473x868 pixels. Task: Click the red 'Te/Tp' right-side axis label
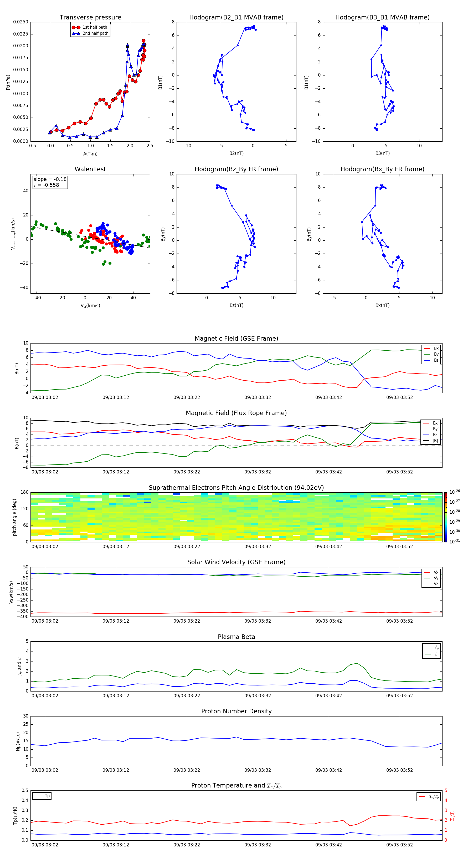click(x=453, y=816)
